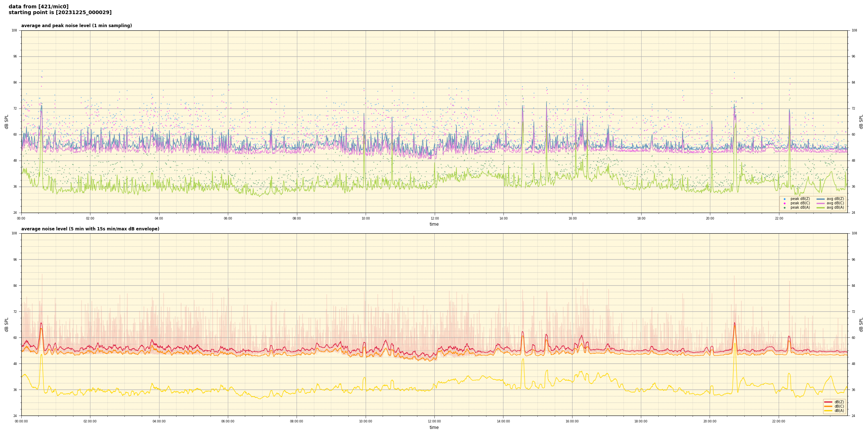Click the 20:00:00 tick on bottom chart axis
This screenshot has width=868, height=434.
[710, 421]
